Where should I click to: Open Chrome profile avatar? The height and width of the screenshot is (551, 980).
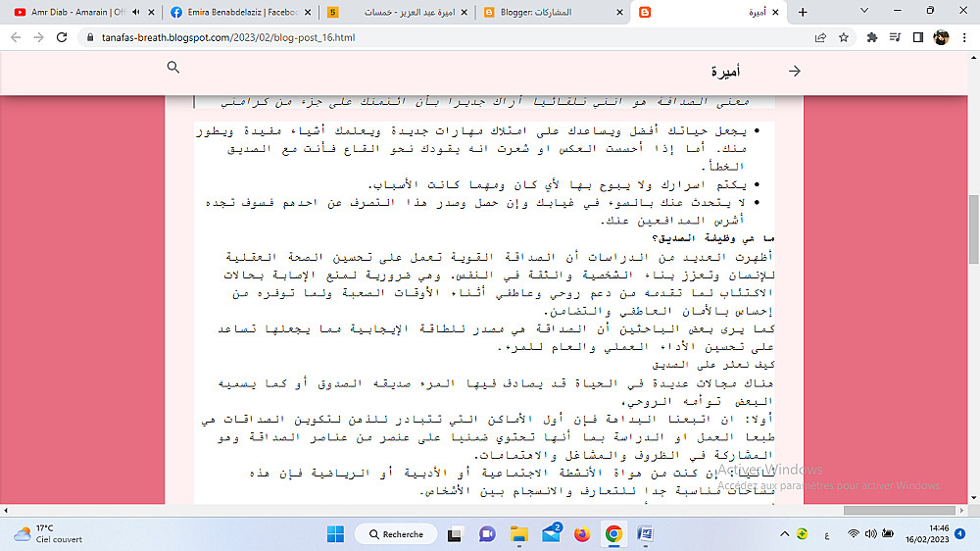941,37
